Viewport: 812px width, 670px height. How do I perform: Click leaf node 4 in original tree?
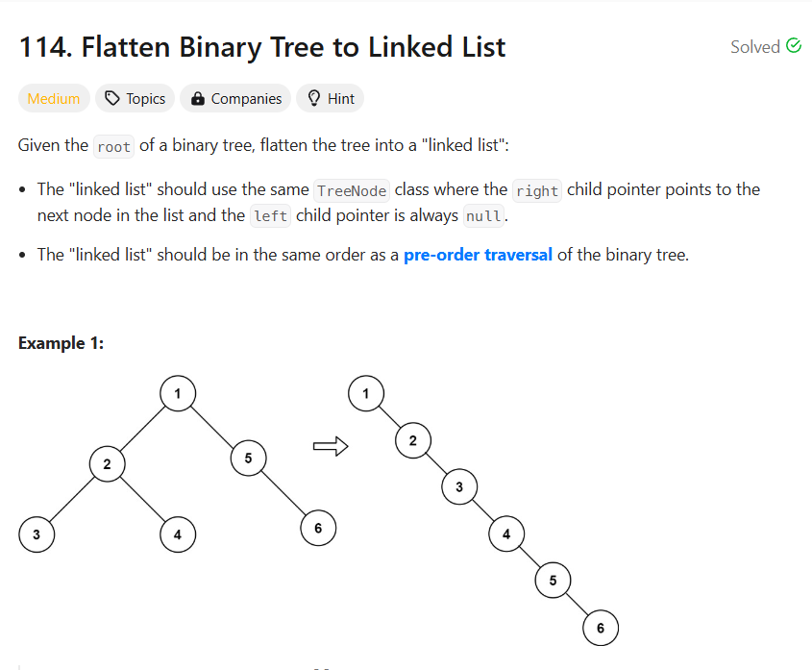[178, 534]
